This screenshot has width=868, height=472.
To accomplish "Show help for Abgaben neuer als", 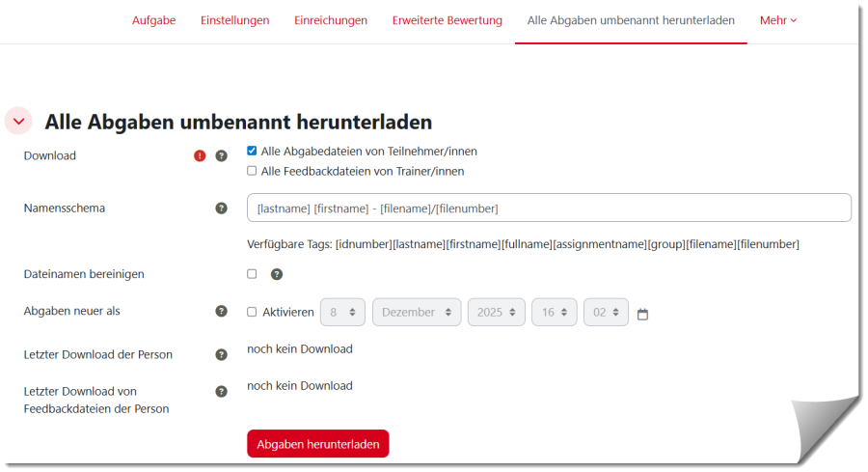I will [x=221, y=311].
